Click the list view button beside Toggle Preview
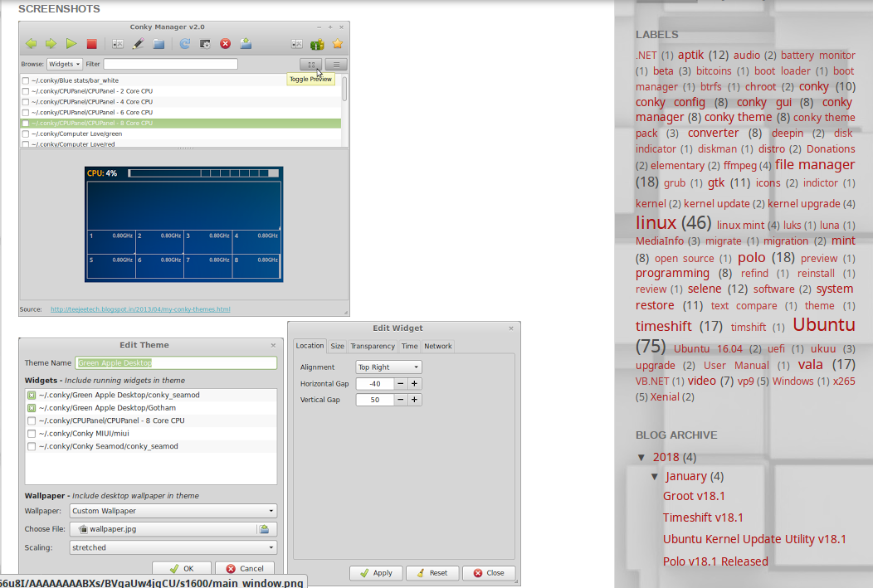This screenshot has width=873, height=588. 336,65
